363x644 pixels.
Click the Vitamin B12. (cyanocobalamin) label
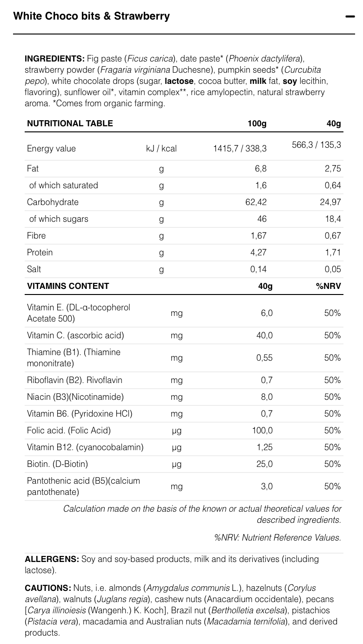coord(85,447)
